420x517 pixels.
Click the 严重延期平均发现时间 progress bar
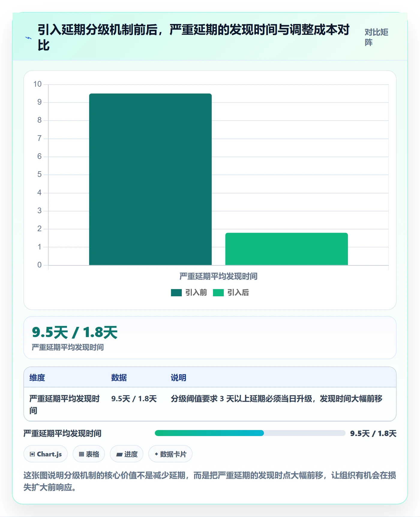click(250, 433)
